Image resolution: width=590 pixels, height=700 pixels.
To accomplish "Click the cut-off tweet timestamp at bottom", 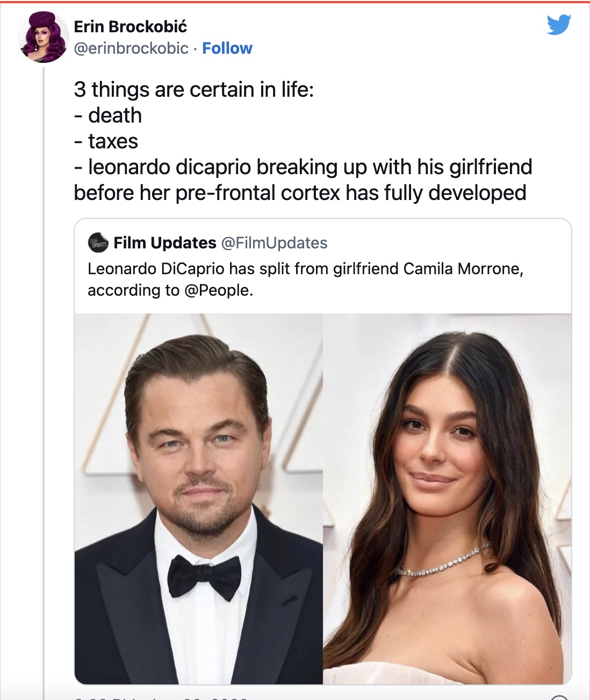I will (x=161, y=698).
